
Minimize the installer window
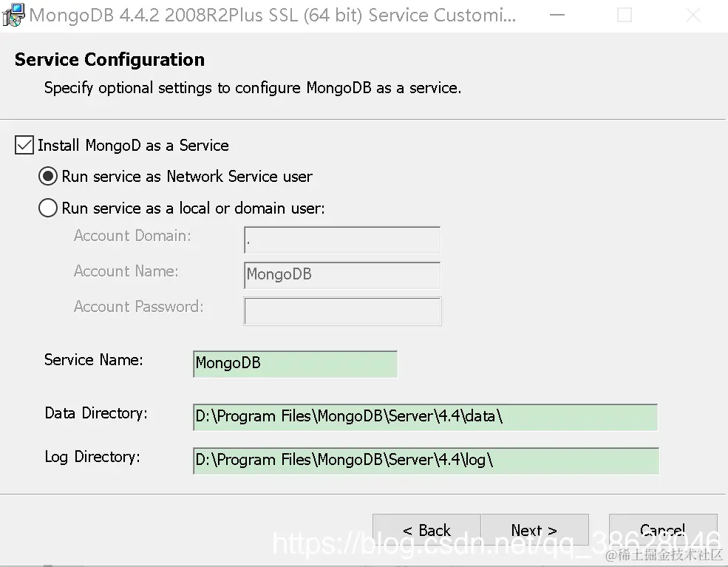tap(557, 16)
